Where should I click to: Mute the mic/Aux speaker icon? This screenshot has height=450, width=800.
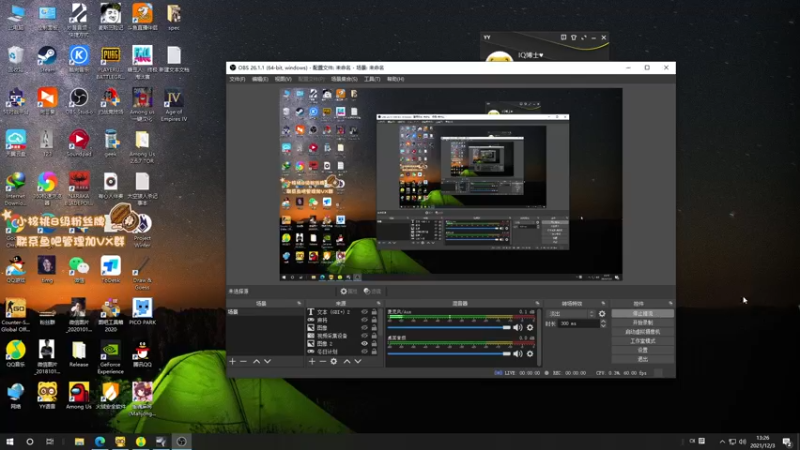click(518, 328)
